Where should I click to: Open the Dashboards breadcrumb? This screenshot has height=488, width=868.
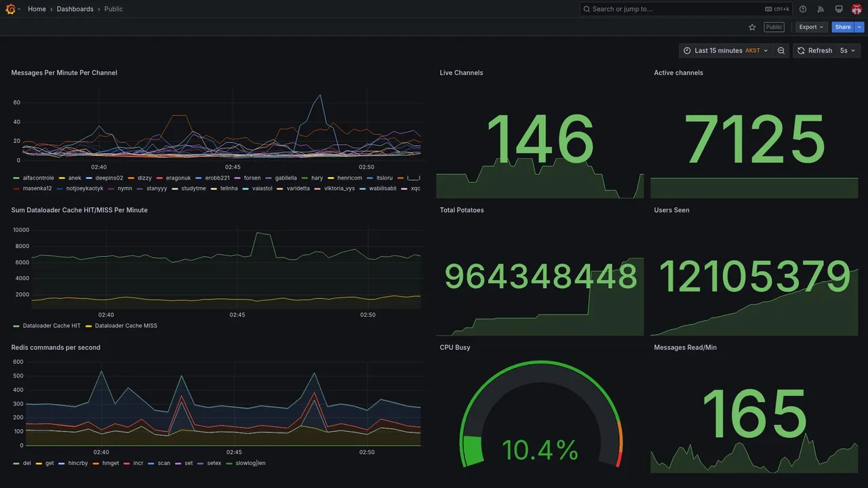click(x=75, y=9)
